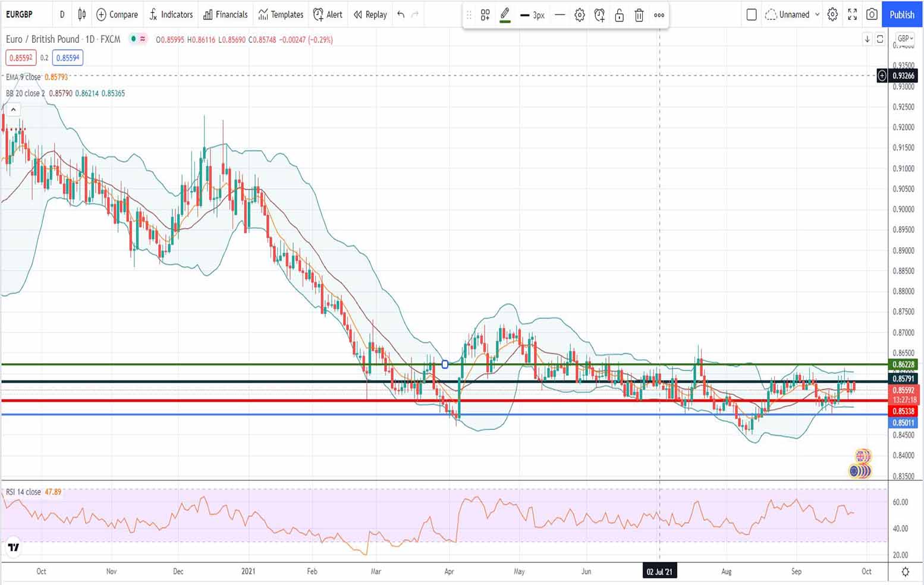
Task: Open the Indicators menu
Action: (171, 14)
